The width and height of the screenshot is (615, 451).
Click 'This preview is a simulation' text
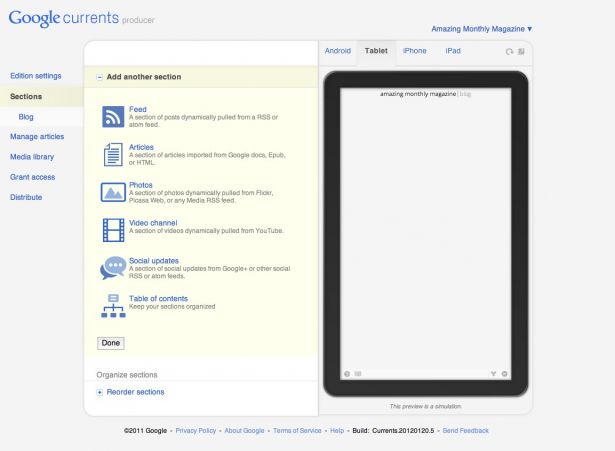click(426, 406)
